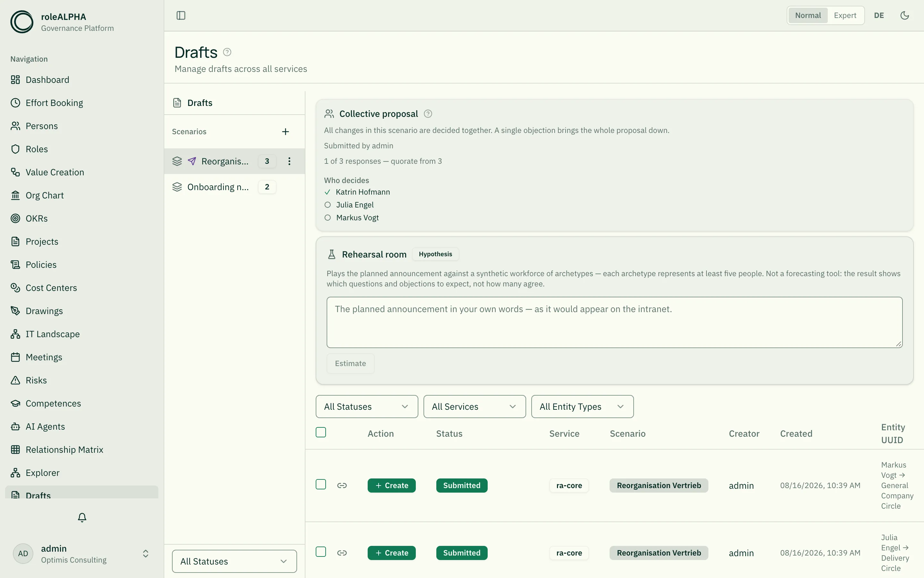Viewport: 924px width, 578px height.
Task: Click the roleALPHA logo
Action: (x=22, y=22)
